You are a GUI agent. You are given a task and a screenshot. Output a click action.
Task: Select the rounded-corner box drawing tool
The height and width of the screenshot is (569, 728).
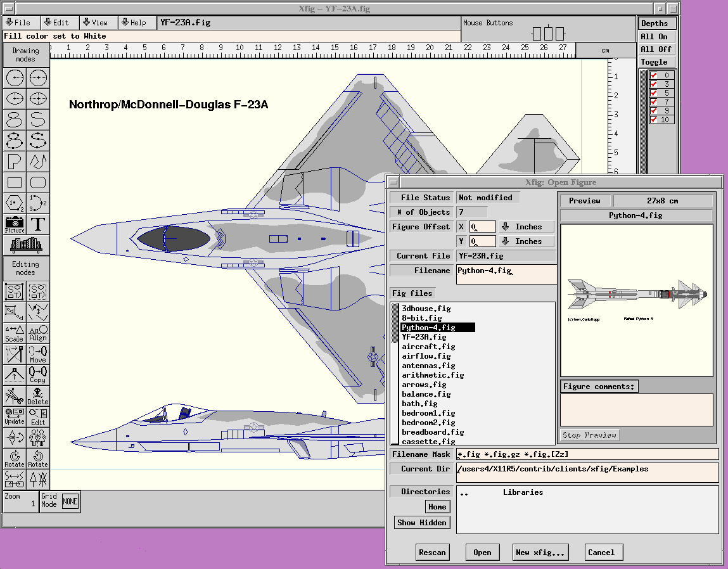(38, 182)
